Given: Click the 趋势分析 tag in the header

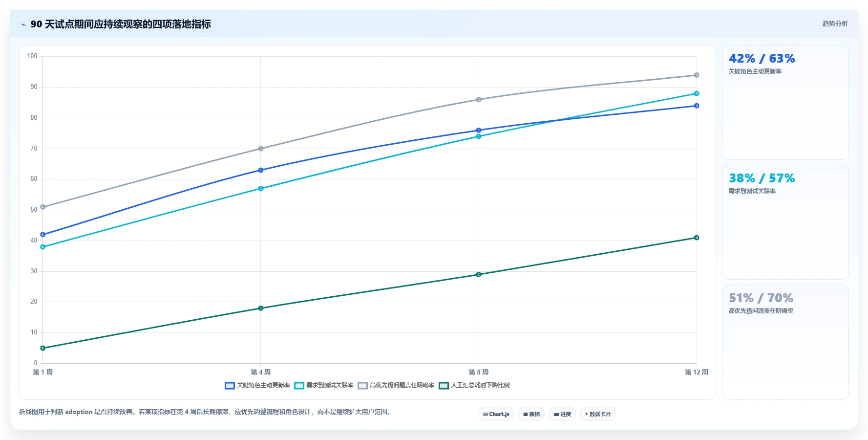Looking at the screenshot, I should tap(835, 23).
